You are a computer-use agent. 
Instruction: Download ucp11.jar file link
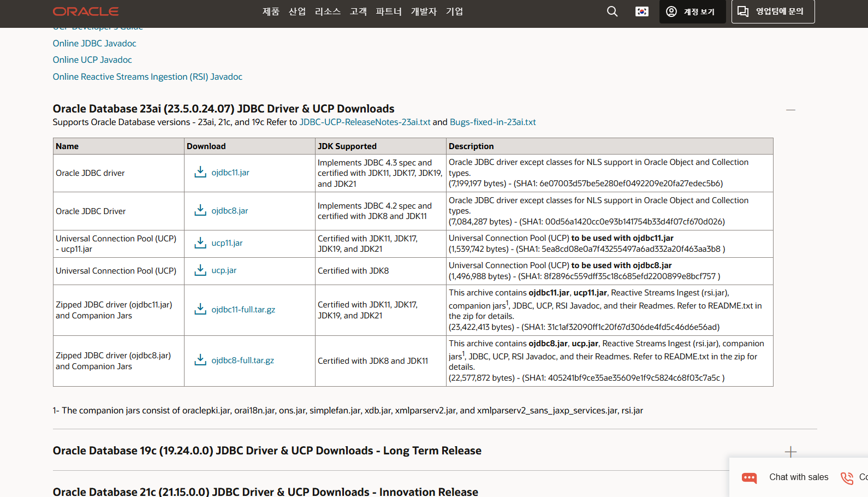227,243
